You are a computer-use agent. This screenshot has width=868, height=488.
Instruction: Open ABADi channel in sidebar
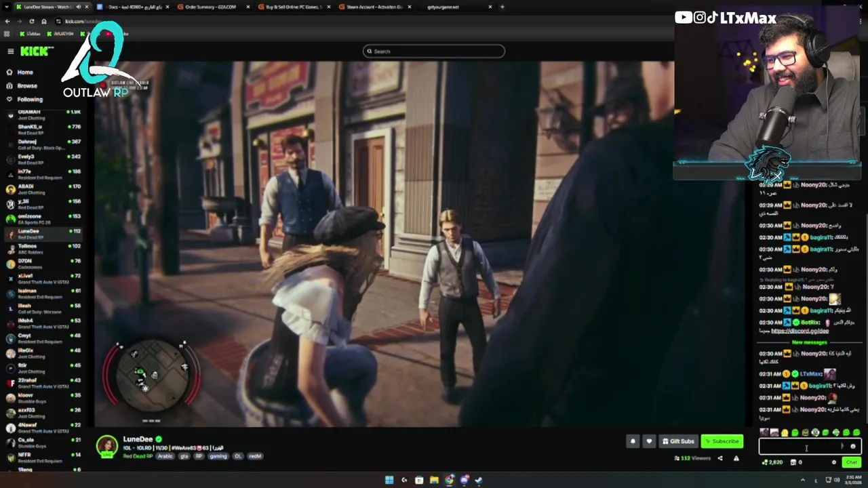(x=42, y=188)
